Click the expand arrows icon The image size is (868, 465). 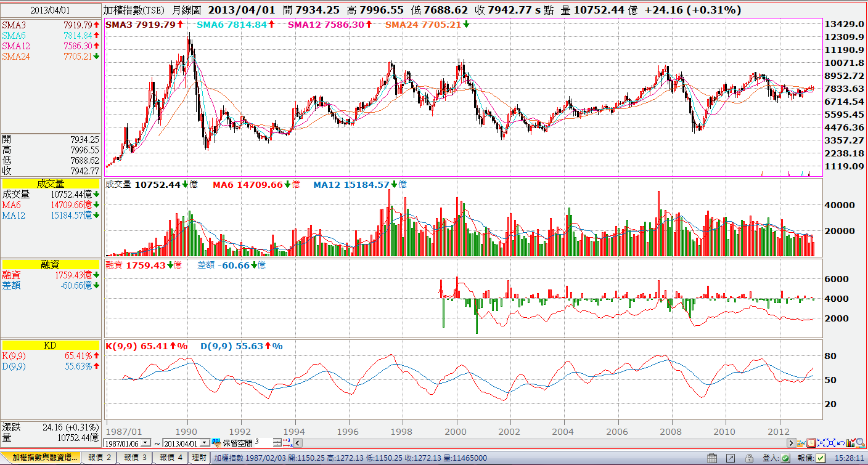point(831,443)
